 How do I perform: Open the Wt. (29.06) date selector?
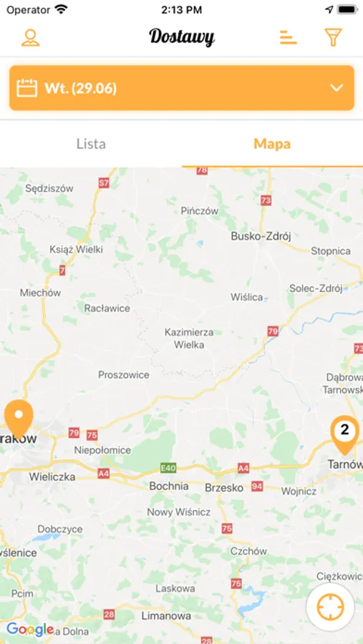click(182, 88)
